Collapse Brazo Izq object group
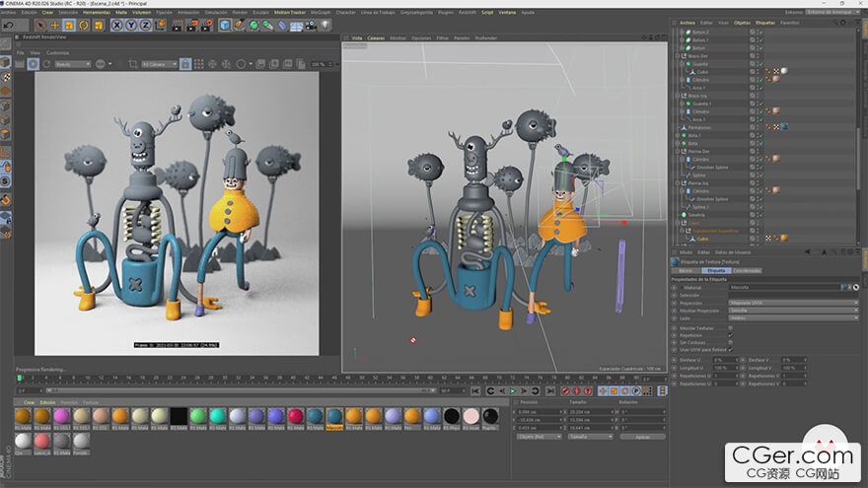Image resolution: width=868 pixels, height=488 pixels. 677,96
